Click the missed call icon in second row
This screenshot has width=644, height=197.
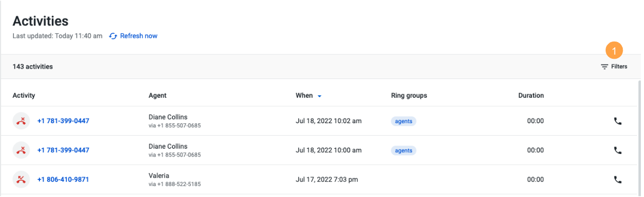pos(21,150)
